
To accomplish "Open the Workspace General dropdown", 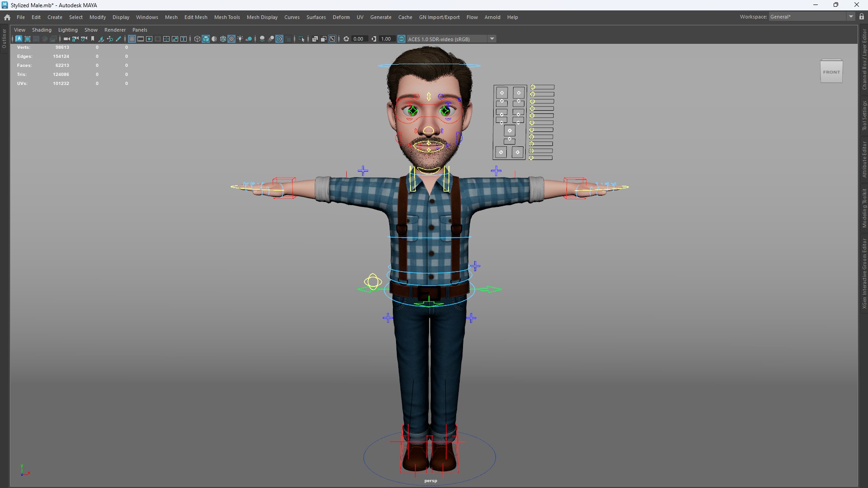I will pos(811,17).
